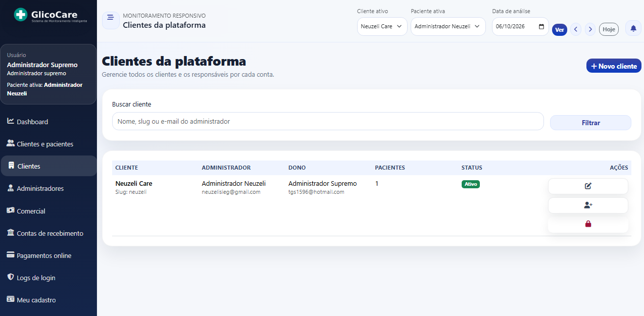Viewport: 644px width, 316px height.
Task: Click the ADMINISTRADOR column header
Action: click(x=226, y=168)
